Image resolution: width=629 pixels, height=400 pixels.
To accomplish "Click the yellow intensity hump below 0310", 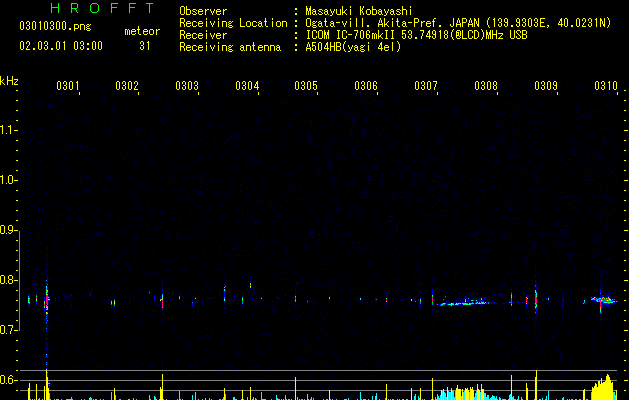I will tap(604, 388).
